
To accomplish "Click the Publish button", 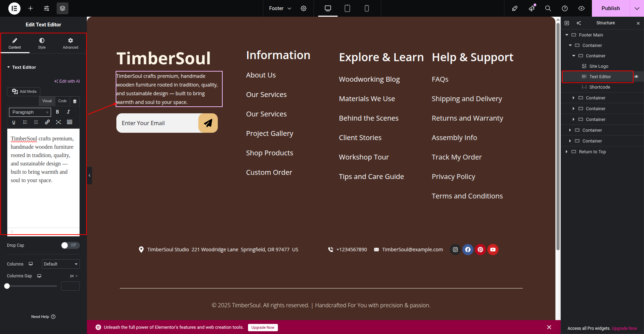I will (x=610, y=8).
